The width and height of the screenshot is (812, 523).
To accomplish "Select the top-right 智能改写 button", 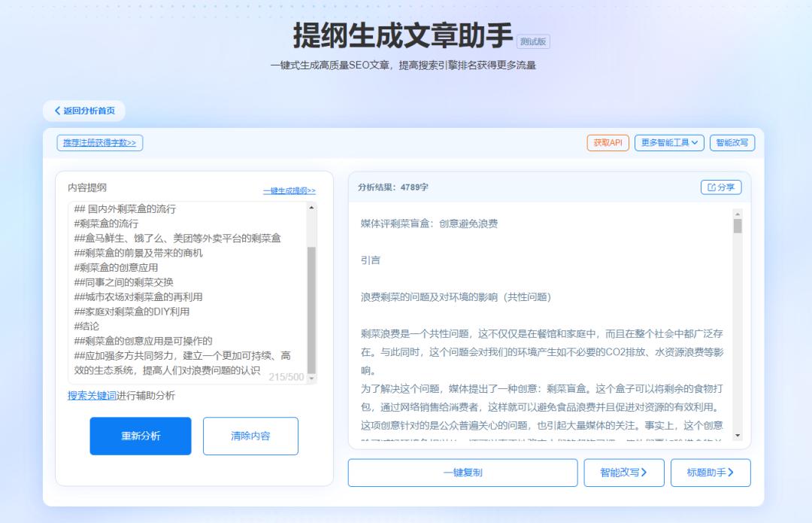I will point(733,141).
